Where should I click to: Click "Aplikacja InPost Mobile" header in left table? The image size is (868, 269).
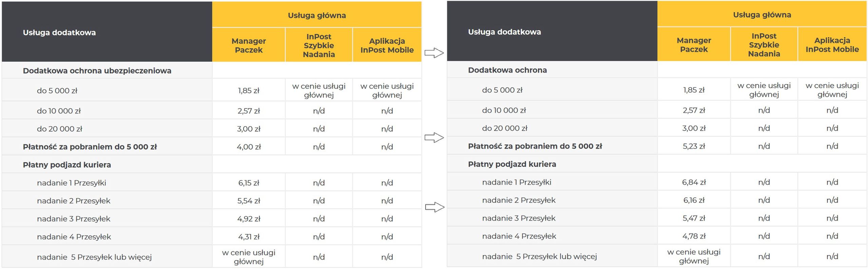(387, 45)
